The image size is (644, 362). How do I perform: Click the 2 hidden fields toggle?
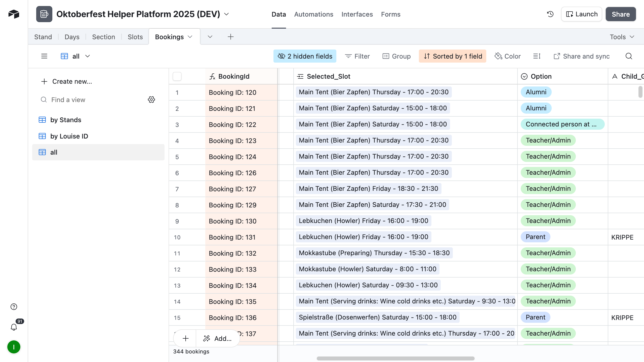[304, 56]
